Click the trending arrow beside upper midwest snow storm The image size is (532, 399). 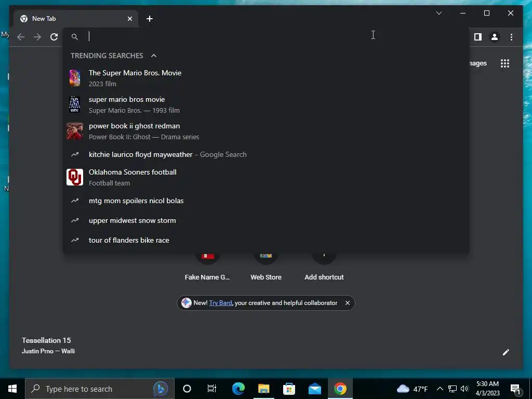(x=75, y=220)
